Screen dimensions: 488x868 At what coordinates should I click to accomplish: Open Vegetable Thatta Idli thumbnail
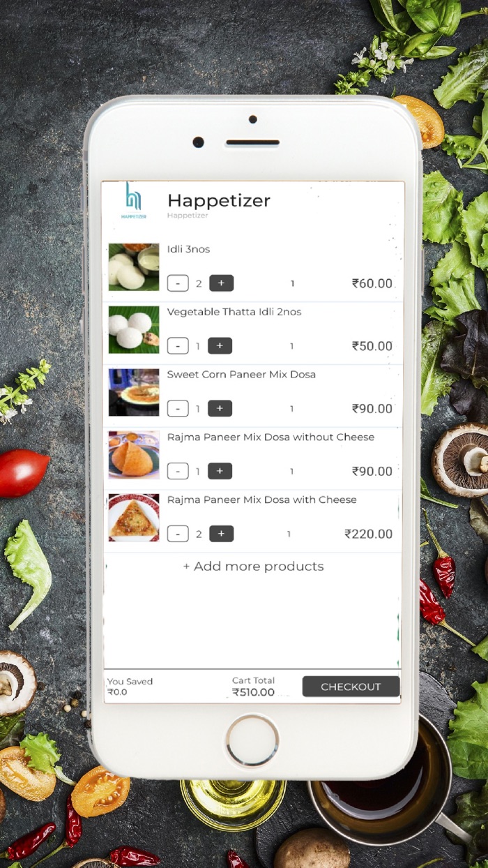[x=134, y=330]
